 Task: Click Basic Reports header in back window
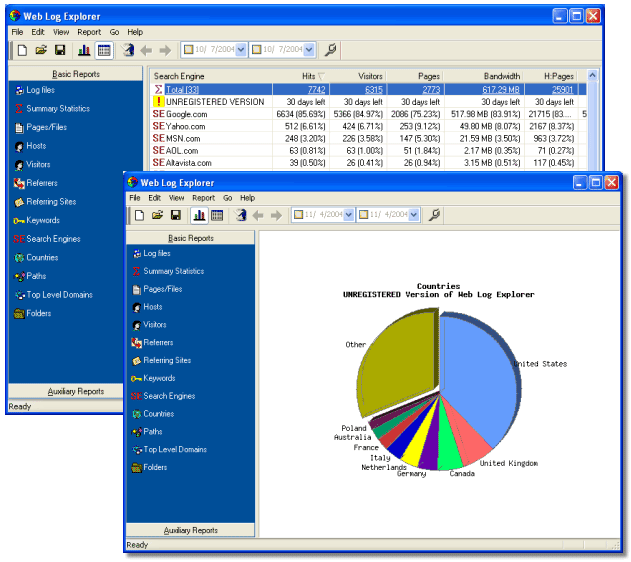click(x=76, y=74)
